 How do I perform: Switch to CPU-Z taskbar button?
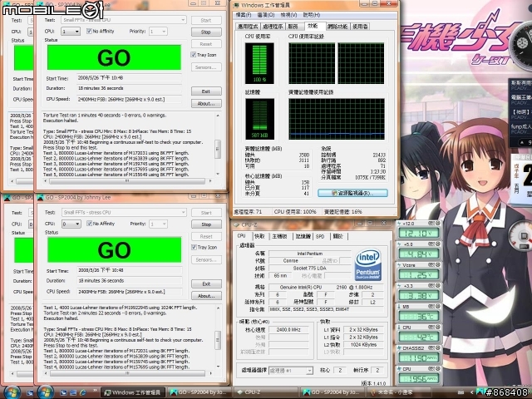(266, 392)
